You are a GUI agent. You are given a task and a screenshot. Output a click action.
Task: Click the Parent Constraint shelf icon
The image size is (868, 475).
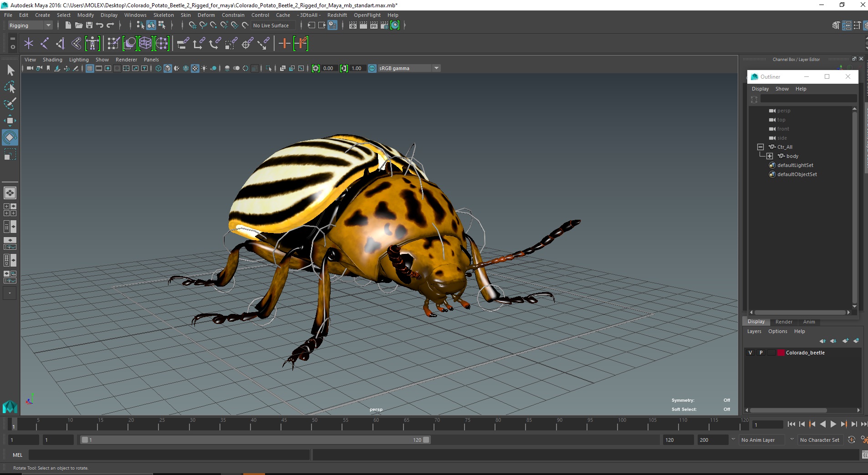point(184,44)
